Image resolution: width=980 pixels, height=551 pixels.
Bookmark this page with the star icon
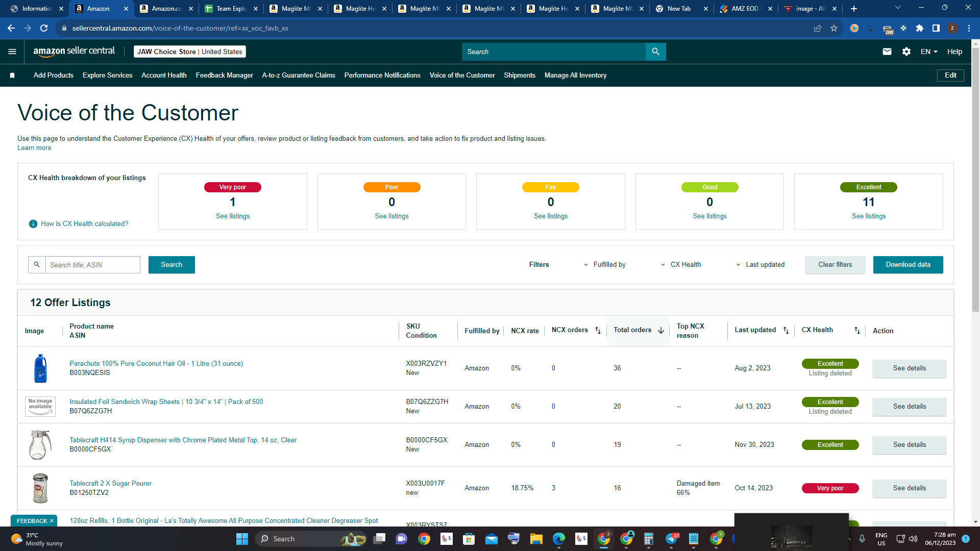(834, 28)
